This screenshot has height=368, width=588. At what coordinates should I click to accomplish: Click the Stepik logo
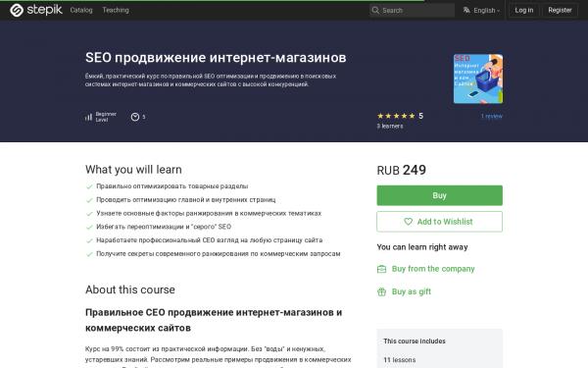click(x=36, y=10)
